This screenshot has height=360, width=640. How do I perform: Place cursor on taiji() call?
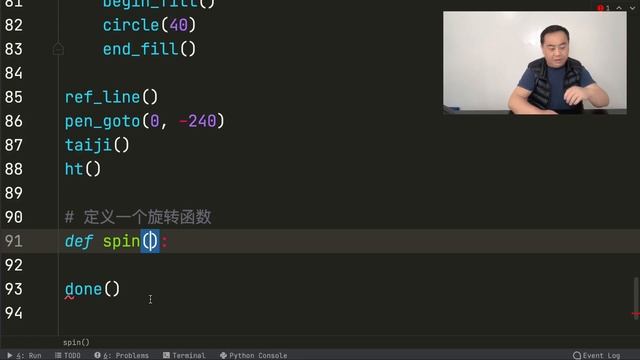pos(97,145)
